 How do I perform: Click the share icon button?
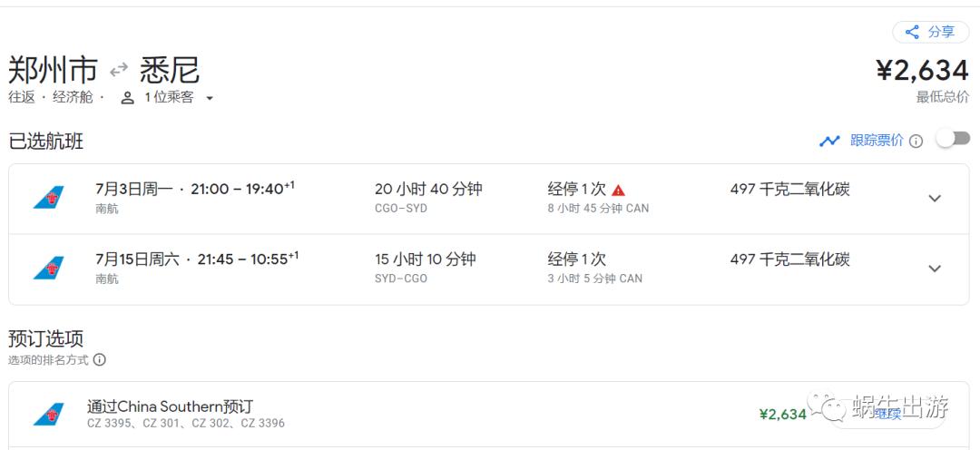[x=913, y=33]
